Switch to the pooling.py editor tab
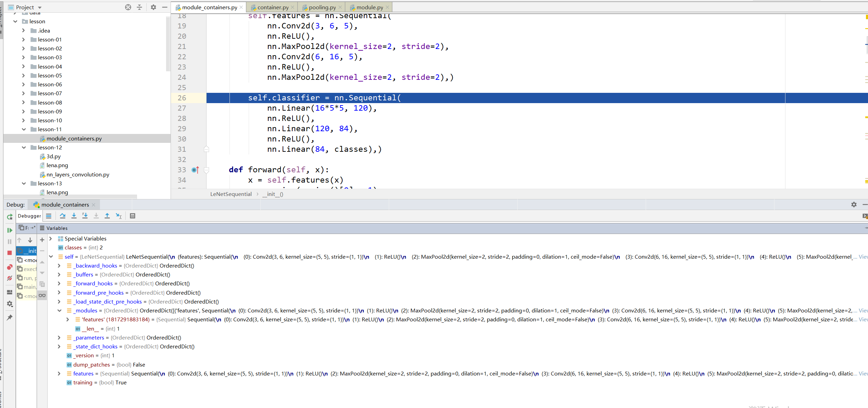The width and height of the screenshot is (868, 408). (322, 7)
